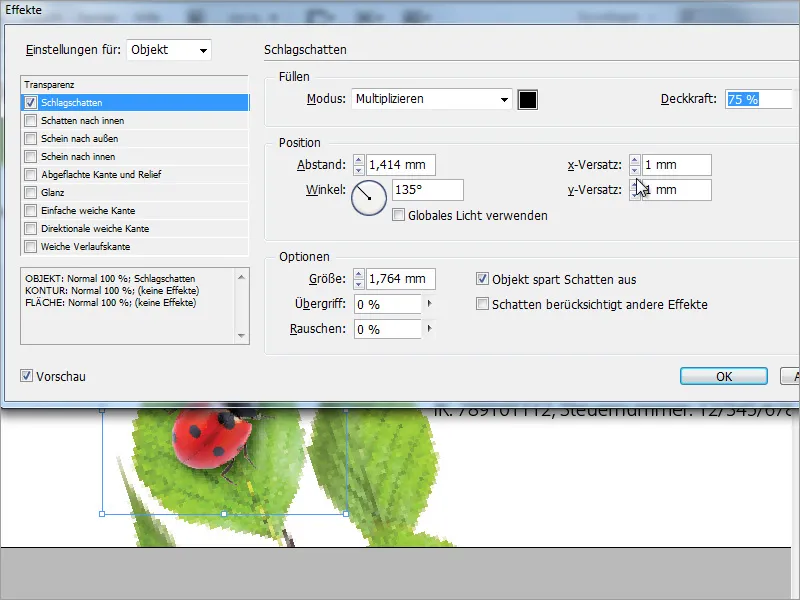Enable Schein nach außen checkbox
The width and height of the screenshot is (800, 600).
coord(31,138)
